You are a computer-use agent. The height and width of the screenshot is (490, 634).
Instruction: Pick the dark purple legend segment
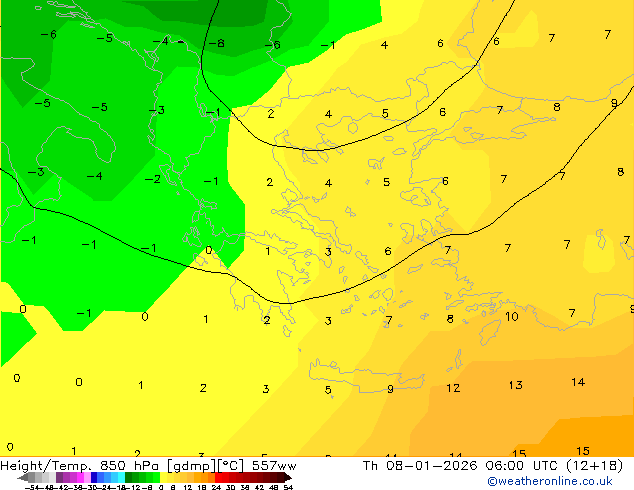coord(59,478)
